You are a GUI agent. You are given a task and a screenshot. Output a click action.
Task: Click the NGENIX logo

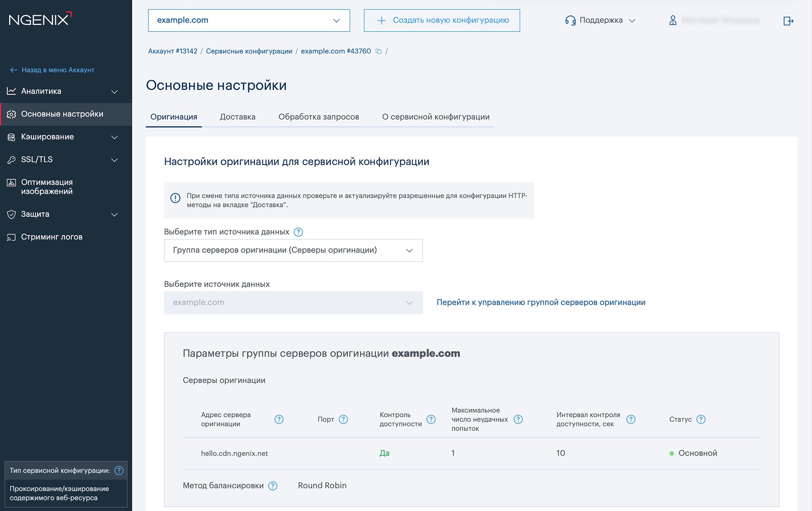pos(40,19)
